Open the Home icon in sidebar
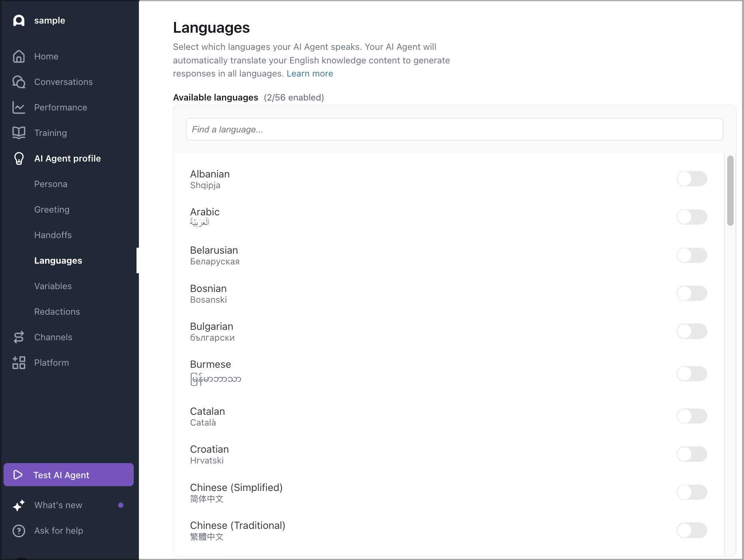 pos(18,56)
